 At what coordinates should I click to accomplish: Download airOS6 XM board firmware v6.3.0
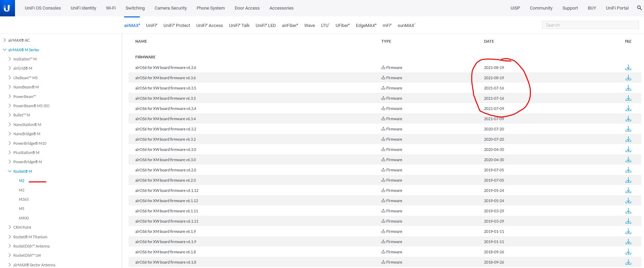628,160
